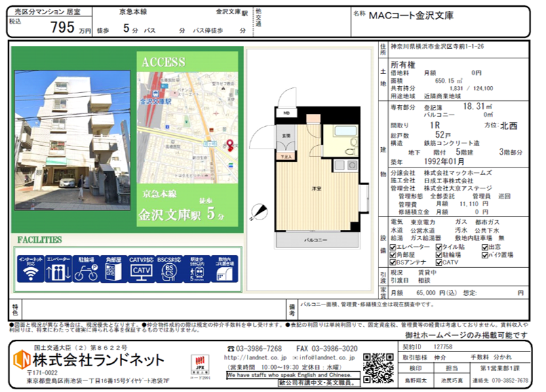Click the corner room (角部屋) facility icon

(113, 269)
